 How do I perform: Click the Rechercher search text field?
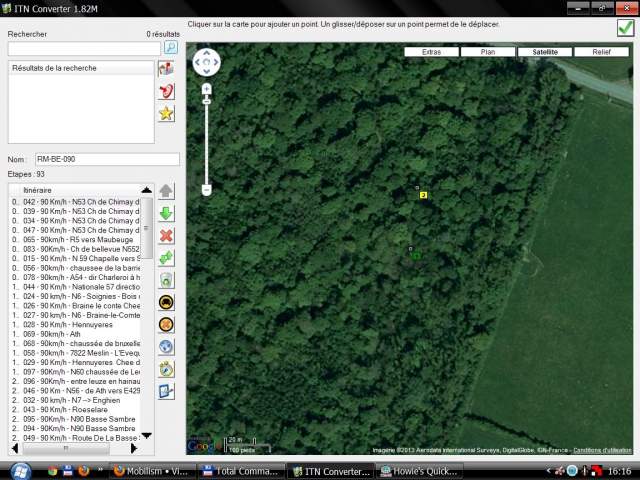coord(83,48)
